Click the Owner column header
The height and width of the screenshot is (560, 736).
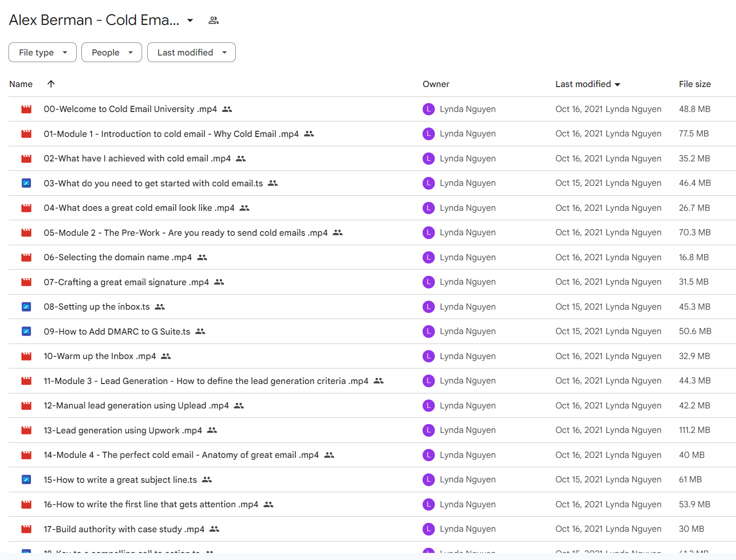(x=436, y=84)
